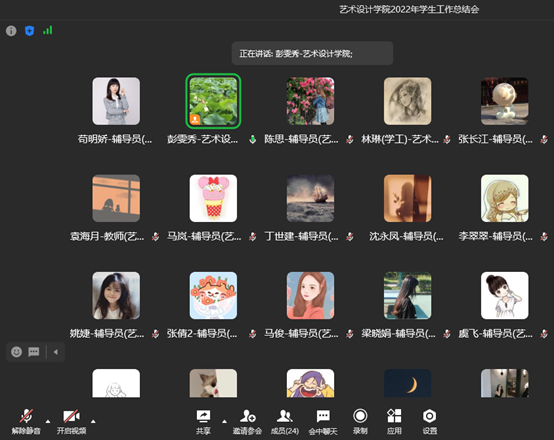Open the 共享 screen share button
The width and height of the screenshot is (554, 440).
tap(203, 422)
